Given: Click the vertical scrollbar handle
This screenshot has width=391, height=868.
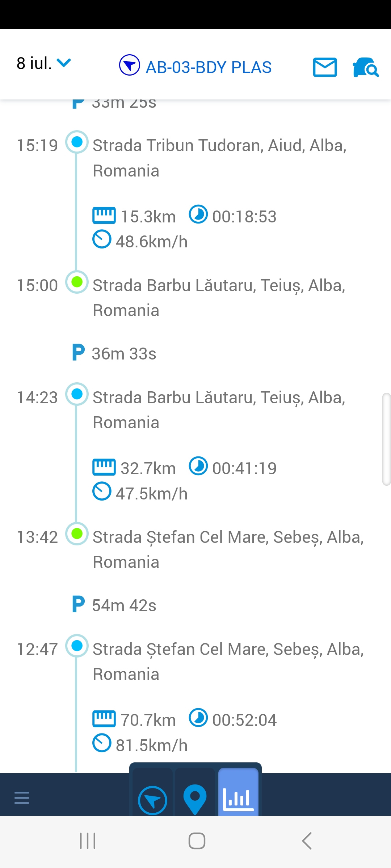Looking at the screenshot, I should pos(386,439).
